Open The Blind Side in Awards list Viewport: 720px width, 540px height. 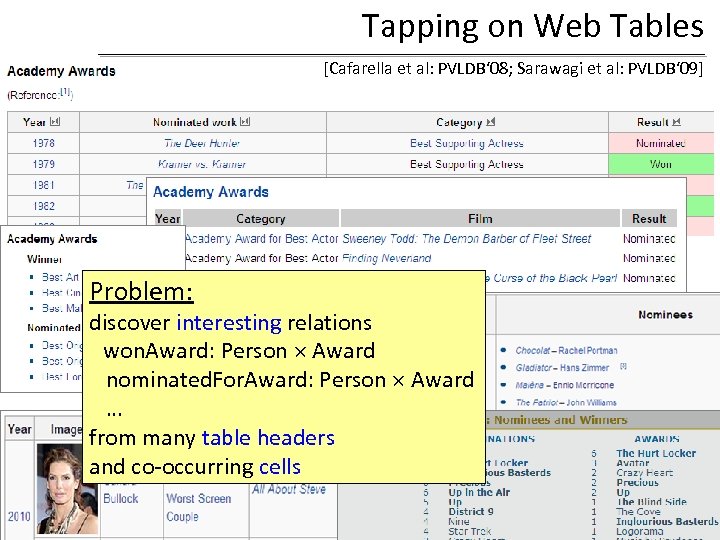coord(652,501)
